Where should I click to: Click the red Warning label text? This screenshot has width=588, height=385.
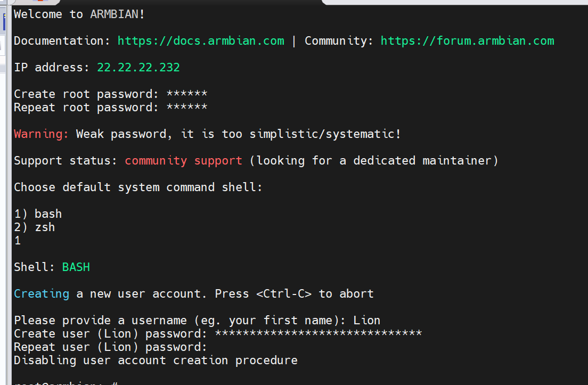point(41,134)
